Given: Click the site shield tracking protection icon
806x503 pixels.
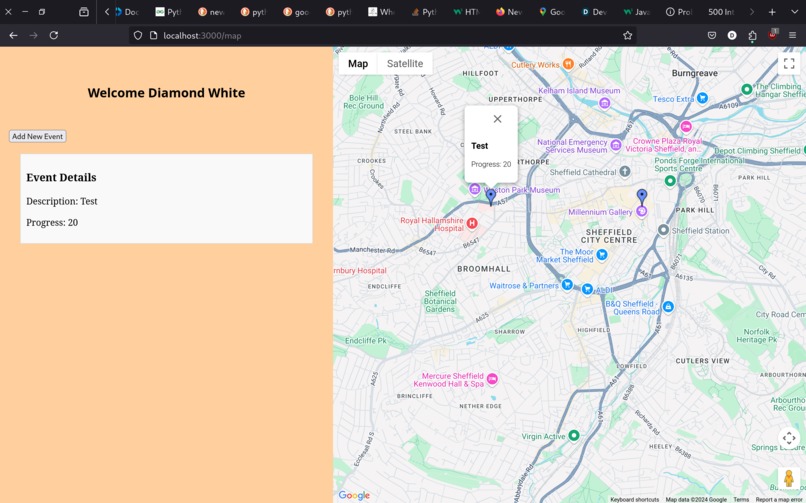Looking at the screenshot, I should point(138,35).
